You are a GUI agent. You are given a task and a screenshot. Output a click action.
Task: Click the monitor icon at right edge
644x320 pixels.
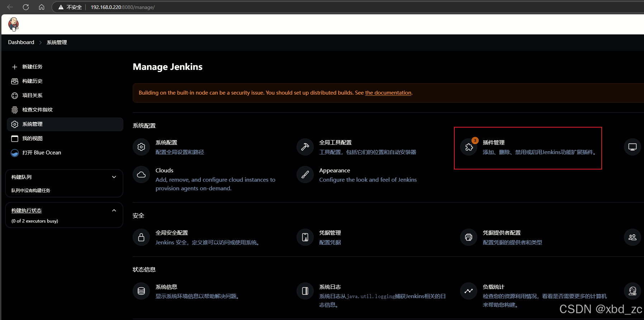click(x=633, y=147)
